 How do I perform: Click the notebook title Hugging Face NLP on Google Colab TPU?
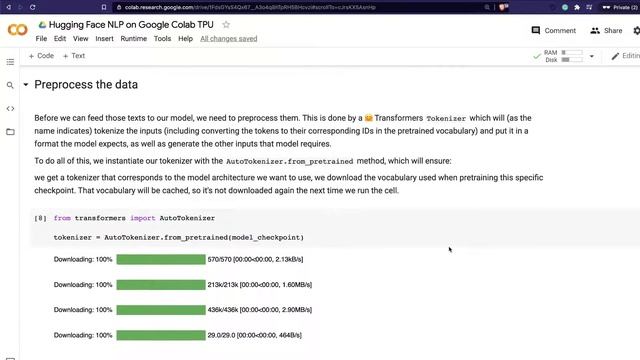coord(131,25)
